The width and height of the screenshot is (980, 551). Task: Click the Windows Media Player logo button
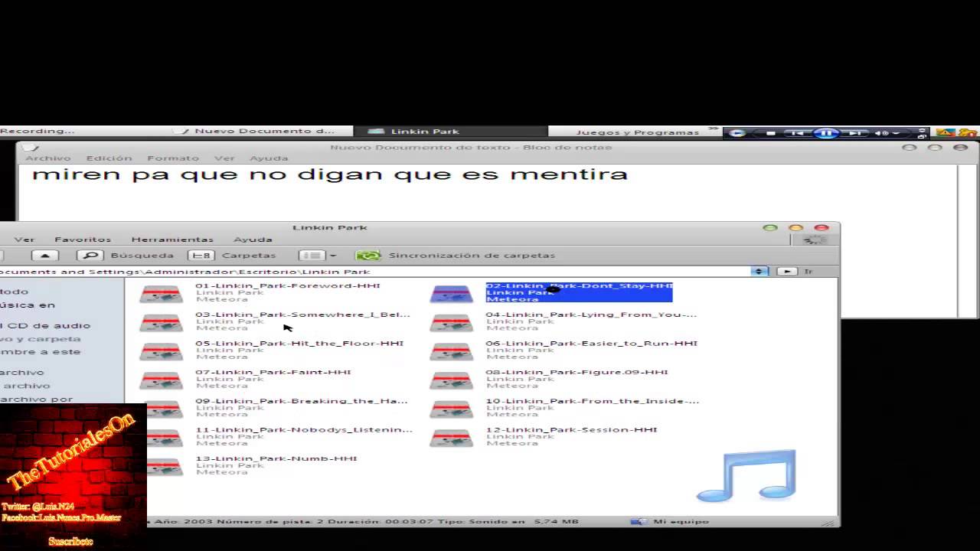737,133
